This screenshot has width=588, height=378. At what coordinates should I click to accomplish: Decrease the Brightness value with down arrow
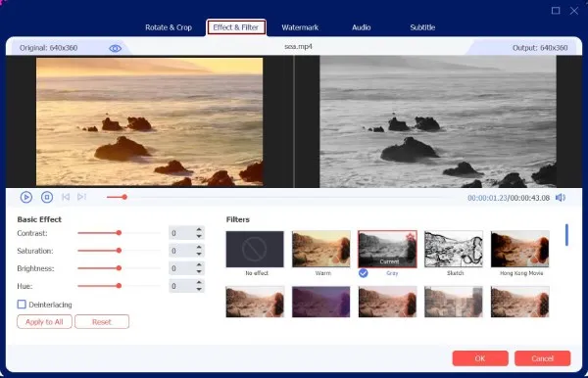tap(199, 271)
